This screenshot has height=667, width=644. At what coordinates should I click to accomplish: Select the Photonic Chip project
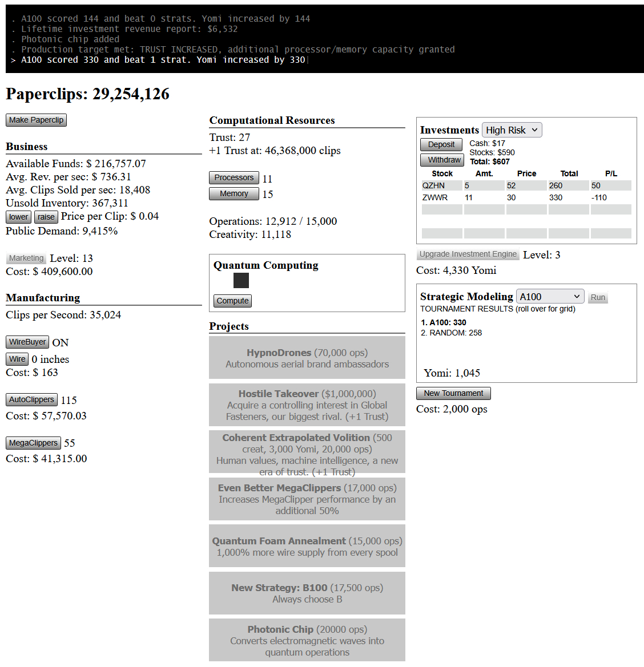tap(307, 640)
